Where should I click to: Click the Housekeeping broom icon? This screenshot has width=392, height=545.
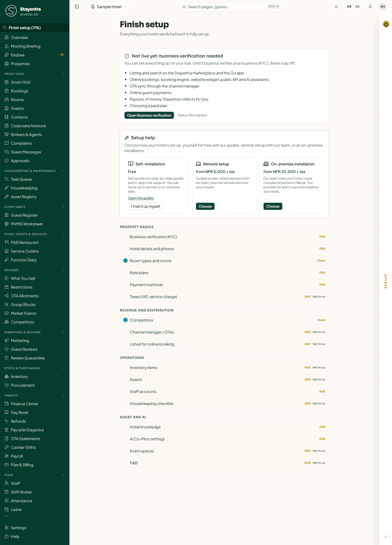coord(7,188)
